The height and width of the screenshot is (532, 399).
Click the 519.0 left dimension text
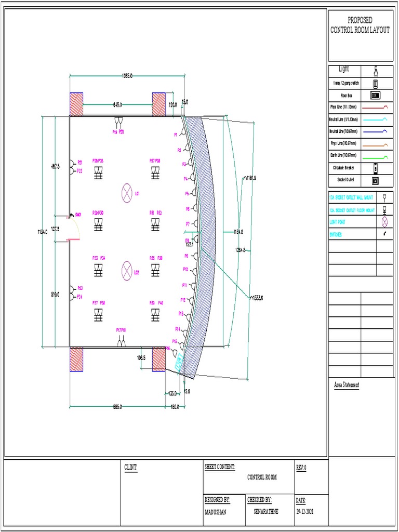pyautogui.click(x=55, y=295)
